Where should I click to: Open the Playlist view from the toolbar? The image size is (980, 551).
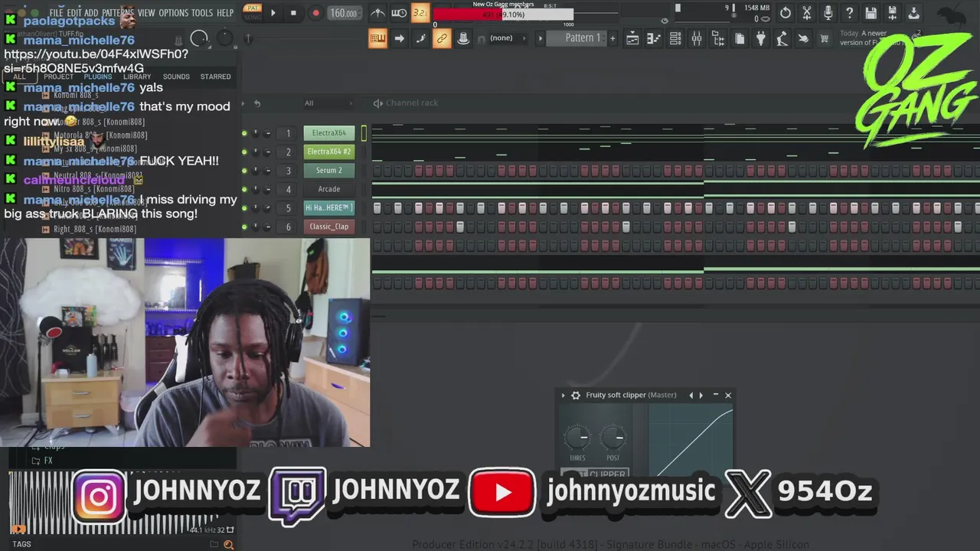(632, 38)
